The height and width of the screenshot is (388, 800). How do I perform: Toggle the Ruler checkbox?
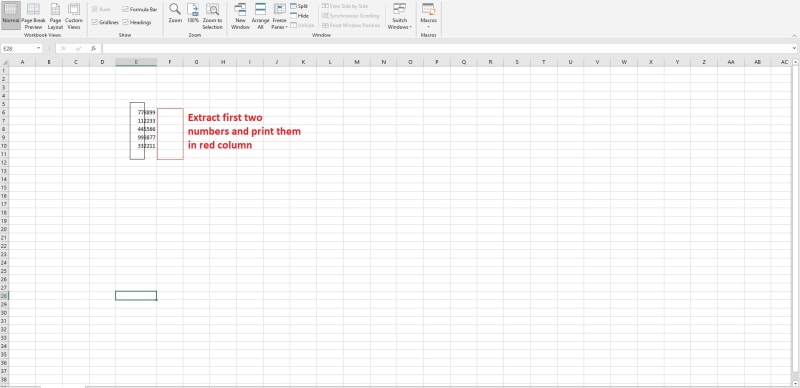coord(94,9)
